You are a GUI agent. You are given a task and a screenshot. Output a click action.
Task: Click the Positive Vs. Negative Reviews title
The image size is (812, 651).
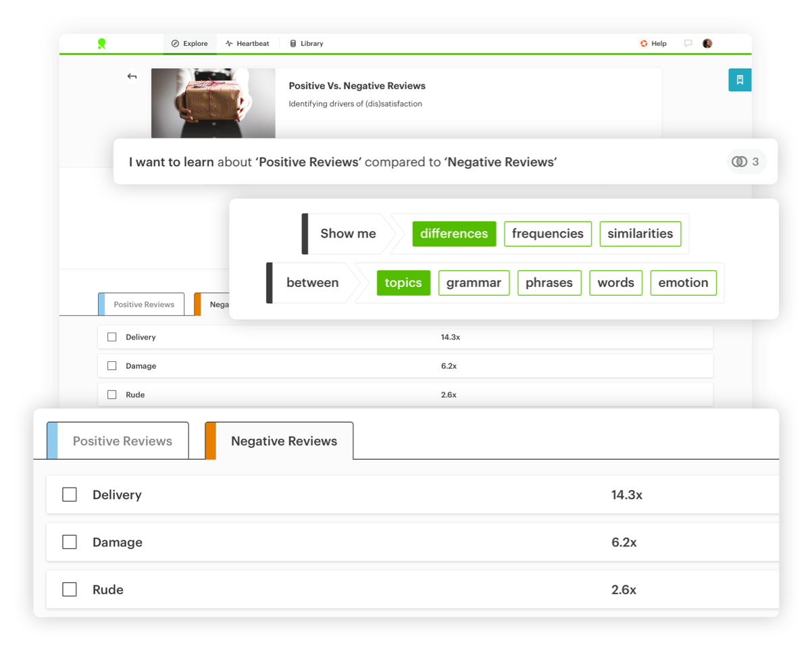click(x=357, y=86)
